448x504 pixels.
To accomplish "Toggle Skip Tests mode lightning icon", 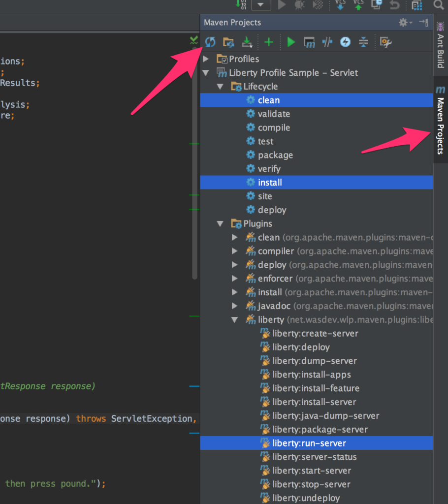I will pyautogui.click(x=346, y=42).
